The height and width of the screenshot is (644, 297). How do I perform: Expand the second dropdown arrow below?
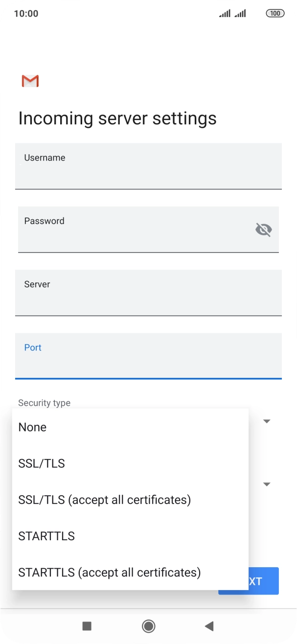[267, 484]
